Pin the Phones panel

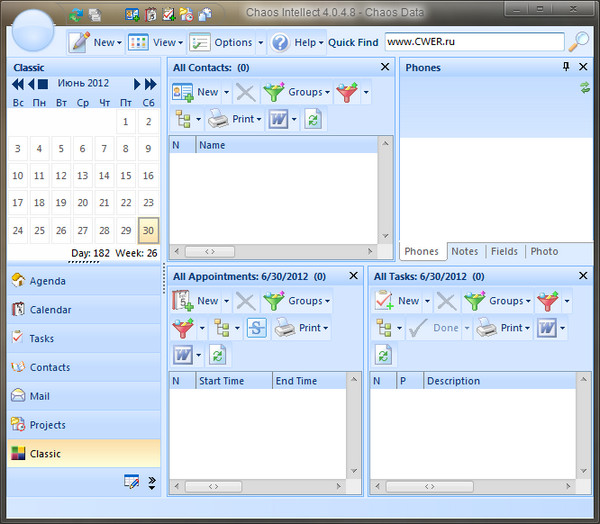pos(566,67)
